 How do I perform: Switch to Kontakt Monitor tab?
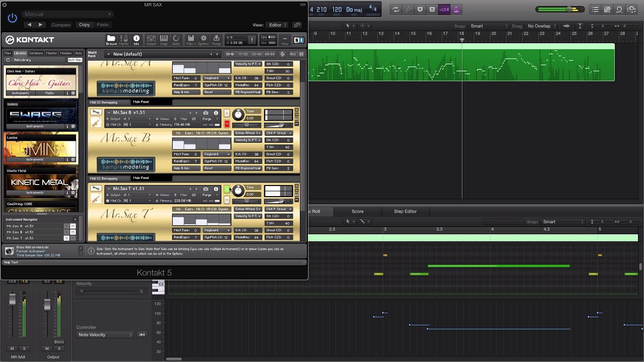point(51,53)
